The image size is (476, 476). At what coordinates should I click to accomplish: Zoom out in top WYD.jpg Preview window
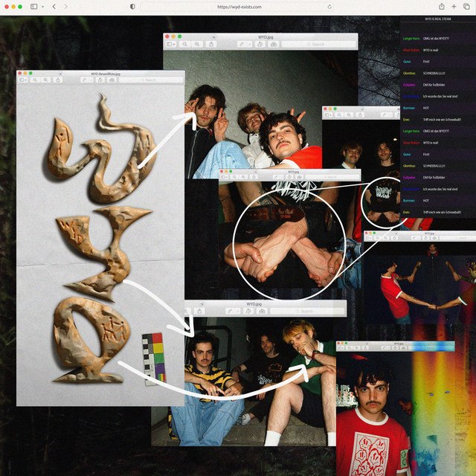pyautogui.click(x=185, y=45)
